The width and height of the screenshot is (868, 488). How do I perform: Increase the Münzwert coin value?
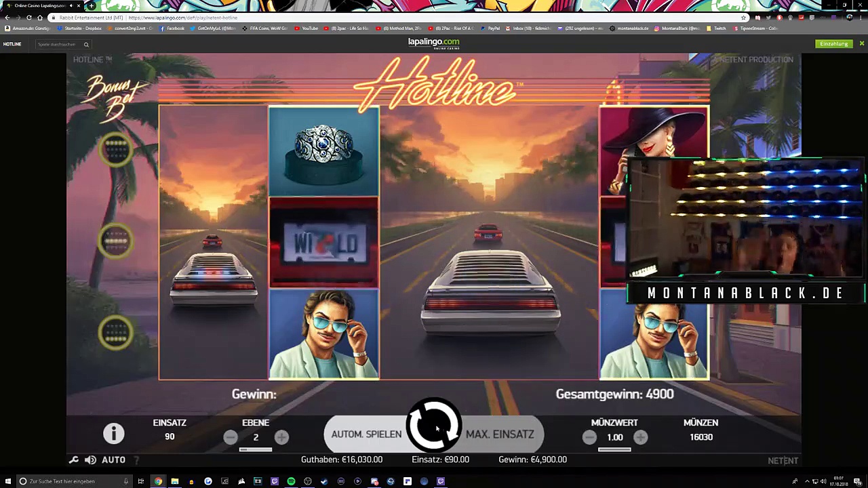click(x=640, y=437)
